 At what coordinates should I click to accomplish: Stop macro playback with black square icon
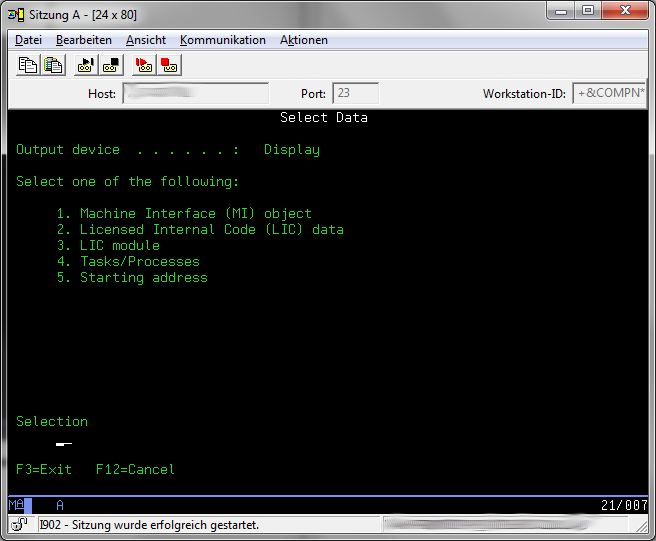[x=111, y=65]
